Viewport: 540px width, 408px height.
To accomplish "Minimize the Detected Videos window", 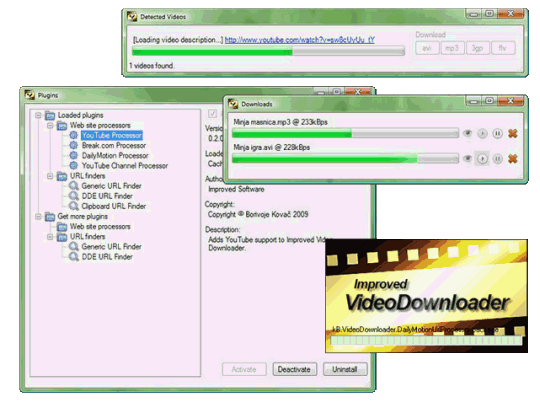I will tap(474, 14).
